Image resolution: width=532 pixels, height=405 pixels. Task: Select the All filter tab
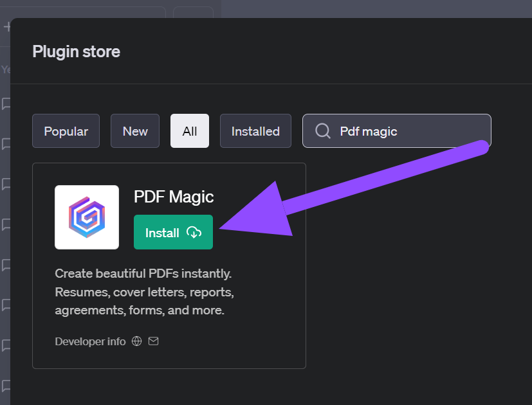(190, 131)
